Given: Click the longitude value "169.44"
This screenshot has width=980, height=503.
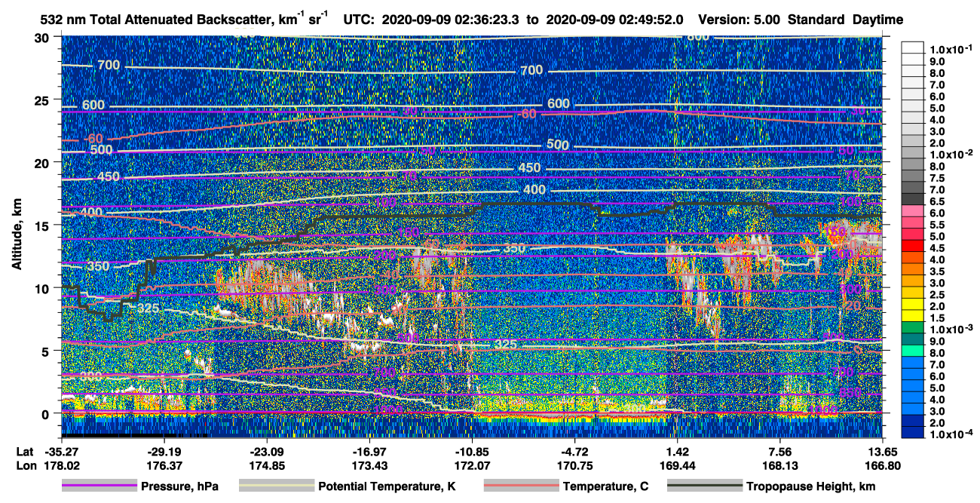Looking at the screenshot, I should pyautogui.click(x=678, y=465).
